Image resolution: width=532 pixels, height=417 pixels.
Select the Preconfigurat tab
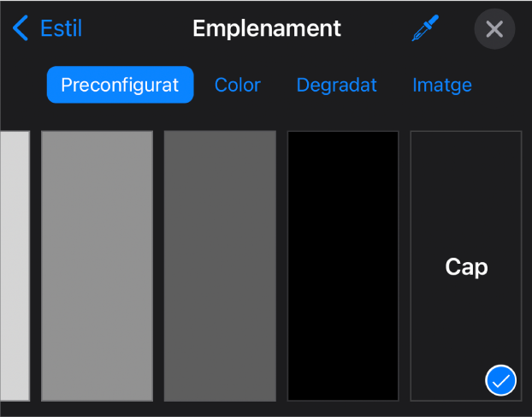coord(120,85)
